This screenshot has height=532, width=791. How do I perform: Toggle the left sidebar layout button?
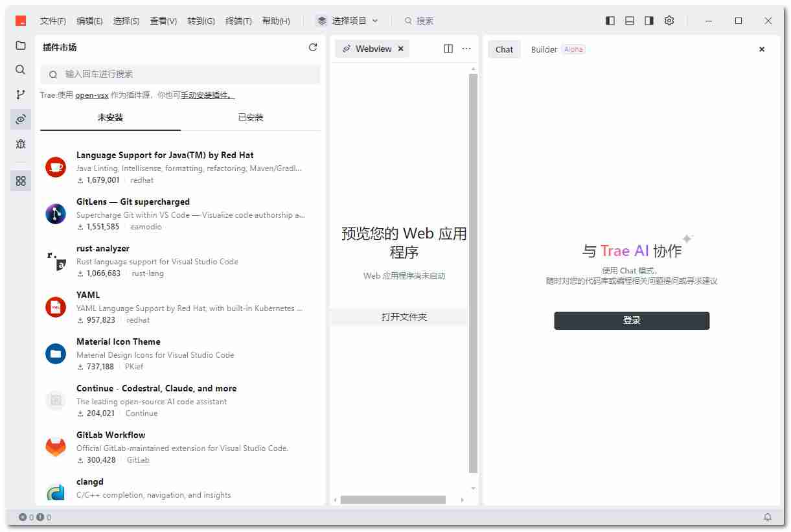[x=610, y=20]
